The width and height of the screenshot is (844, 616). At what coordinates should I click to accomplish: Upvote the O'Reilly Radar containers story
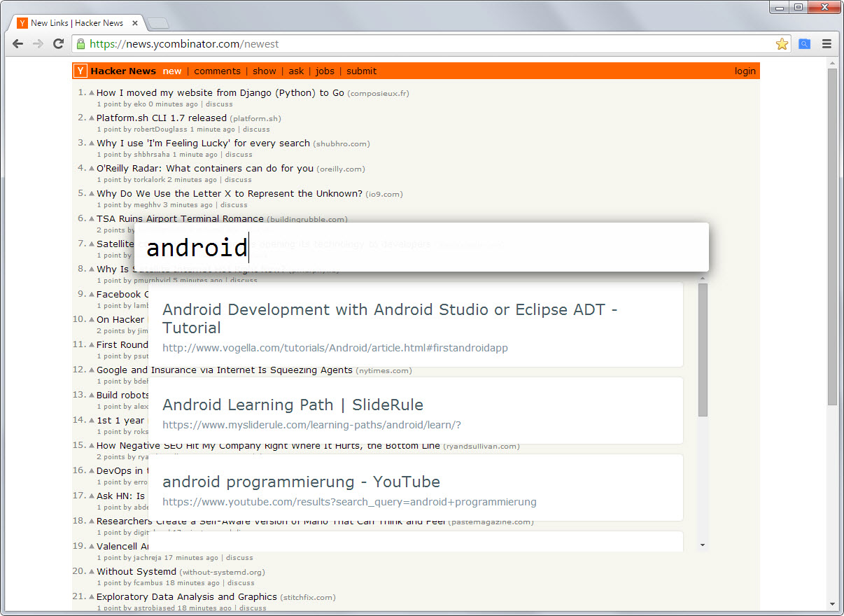[91, 168]
